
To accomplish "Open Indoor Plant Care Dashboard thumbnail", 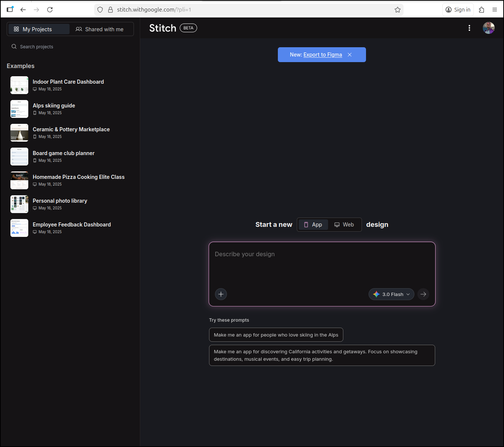I will click(19, 85).
